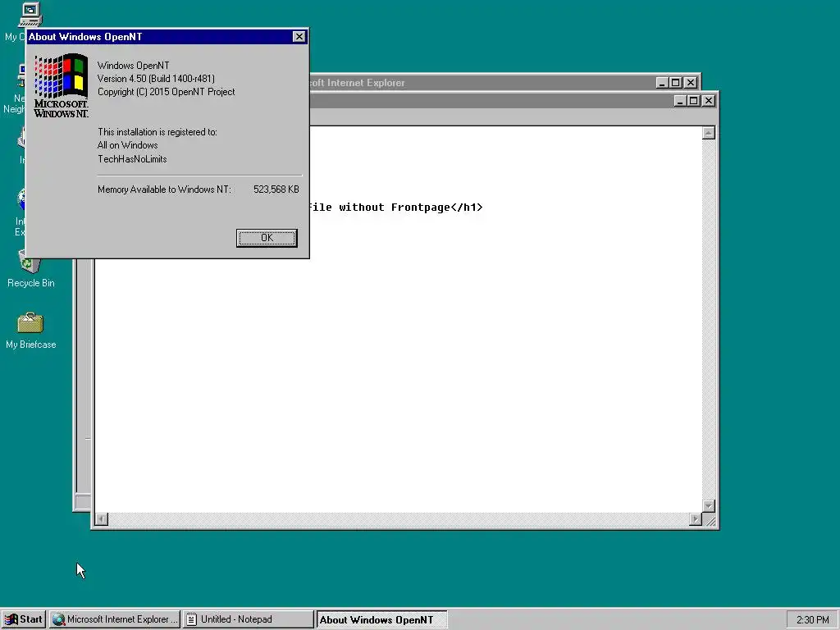Switch to Microsoft Internet Explorer taskbar button

115,619
